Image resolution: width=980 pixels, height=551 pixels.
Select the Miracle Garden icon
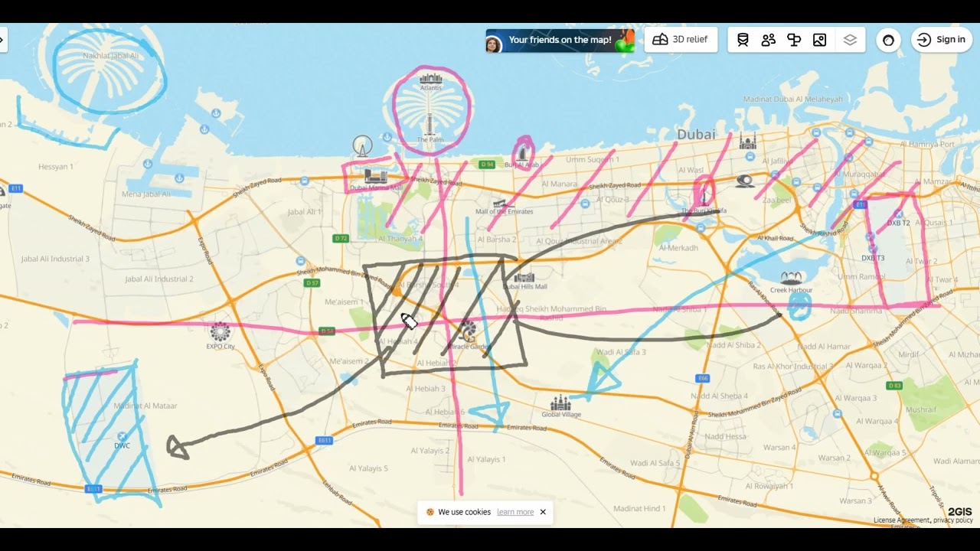(468, 331)
